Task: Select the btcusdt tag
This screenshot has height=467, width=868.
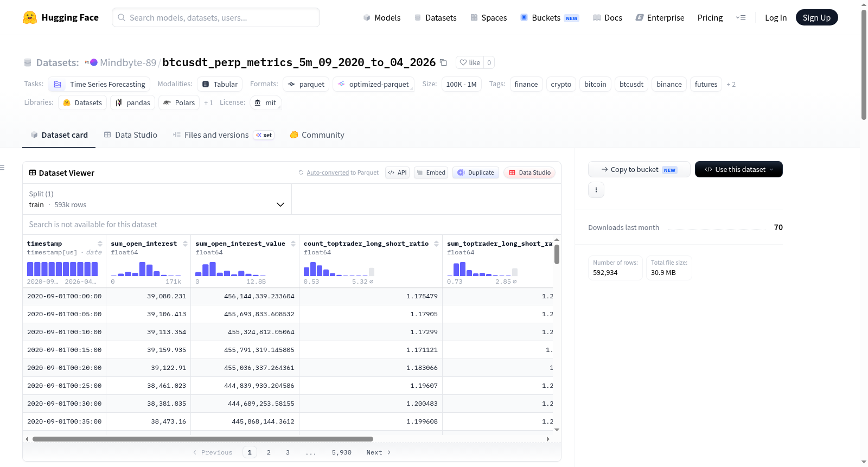Action: (631, 84)
